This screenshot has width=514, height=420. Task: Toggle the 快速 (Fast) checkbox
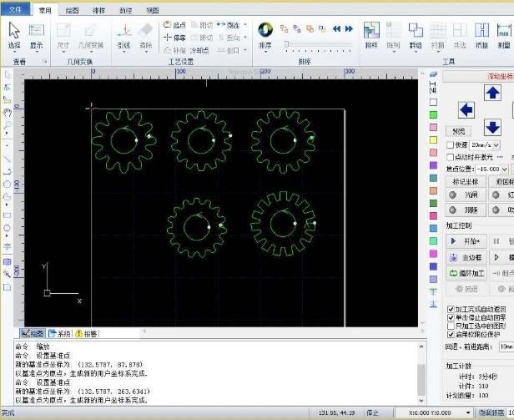451,144
